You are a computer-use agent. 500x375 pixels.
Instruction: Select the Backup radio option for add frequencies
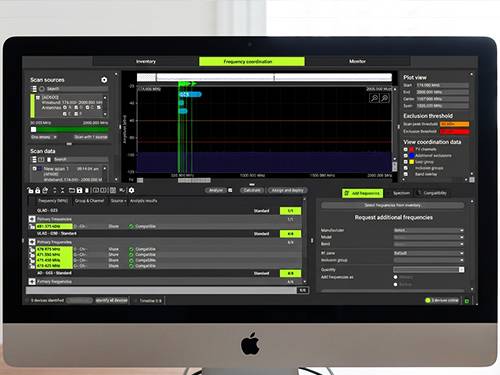coord(395,285)
